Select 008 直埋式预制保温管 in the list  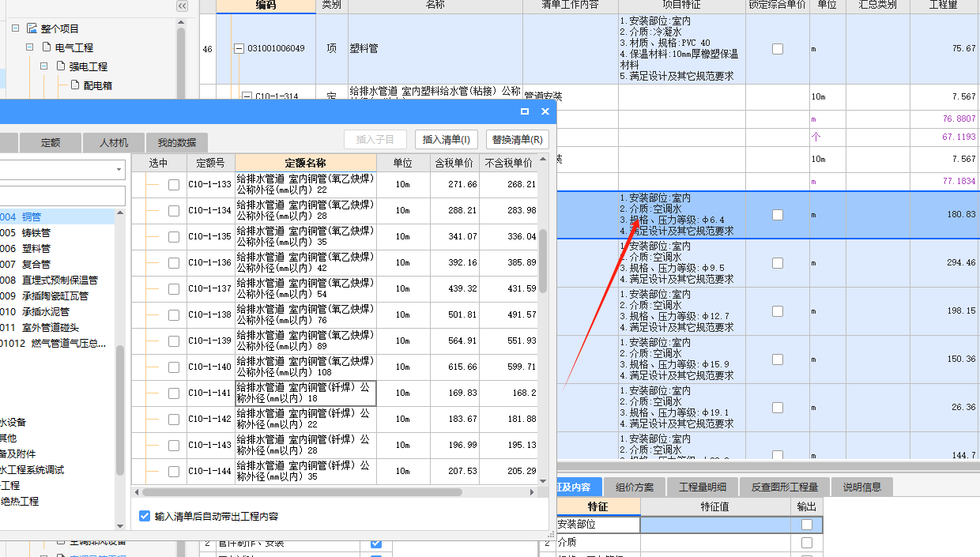[57, 280]
